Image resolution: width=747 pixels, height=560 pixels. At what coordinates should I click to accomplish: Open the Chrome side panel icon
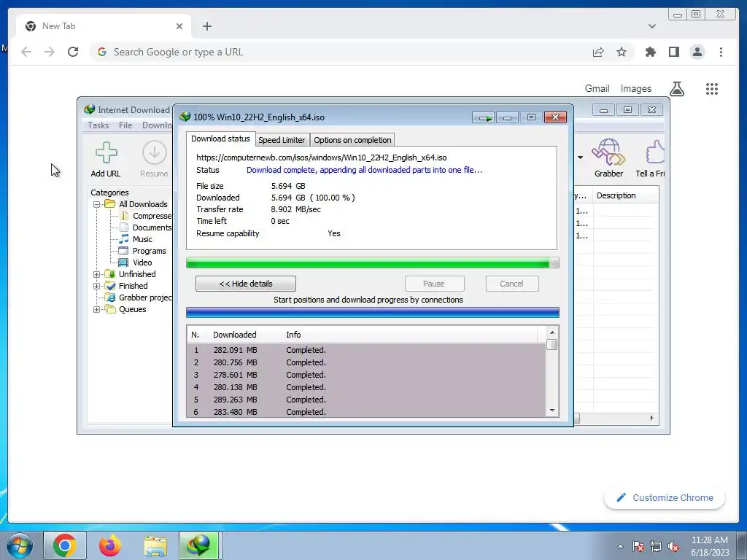673,52
